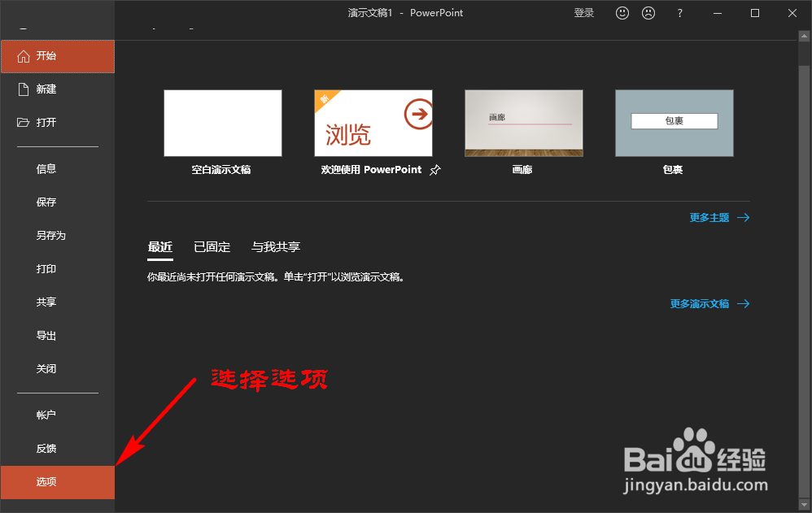The image size is (812, 513).
Task: Send a smile feedback face icon
Action: (622, 13)
